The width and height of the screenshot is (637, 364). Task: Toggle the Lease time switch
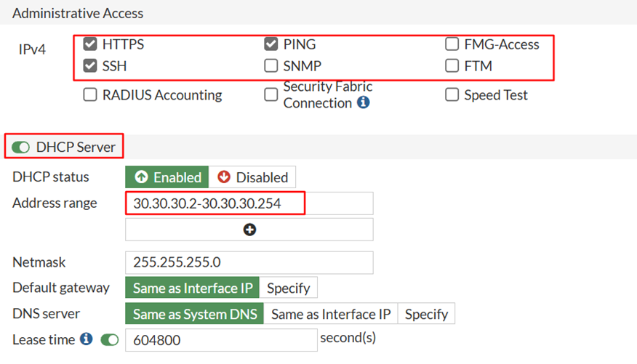[x=110, y=339]
